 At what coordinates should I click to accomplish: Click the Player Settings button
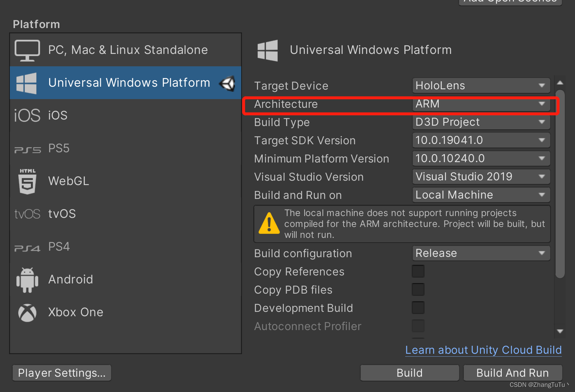(62, 373)
